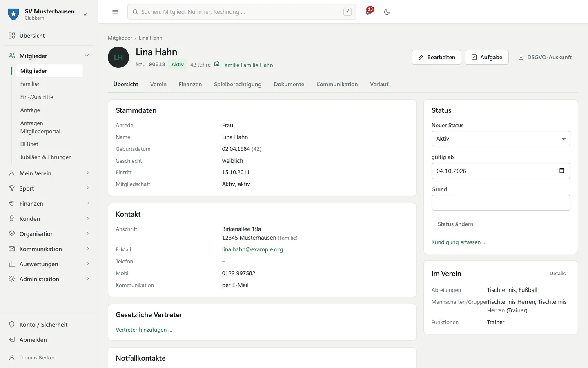Open Kündigung erfassen link
The width and height of the screenshot is (588, 368).
click(x=459, y=242)
